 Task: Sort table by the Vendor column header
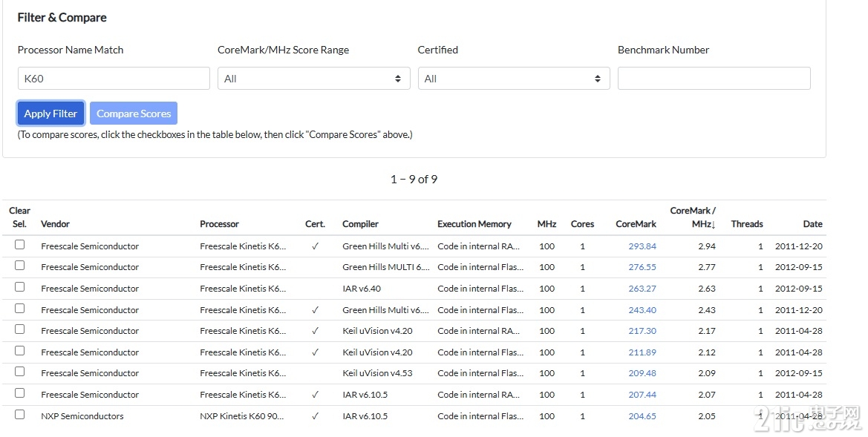point(56,224)
